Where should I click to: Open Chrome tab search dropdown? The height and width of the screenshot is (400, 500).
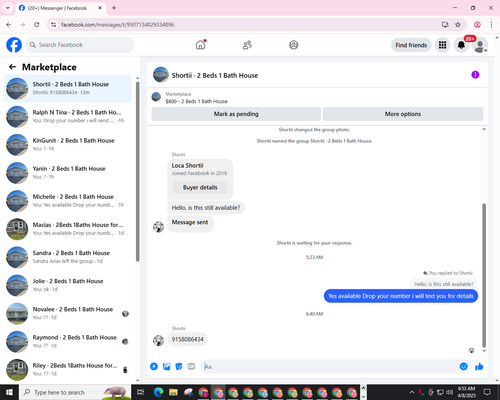(8, 8)
